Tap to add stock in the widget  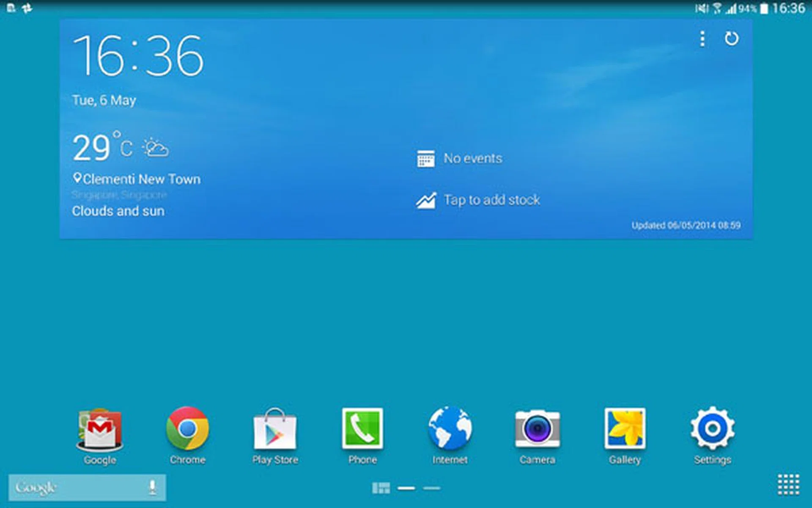(x=478, y=200)
